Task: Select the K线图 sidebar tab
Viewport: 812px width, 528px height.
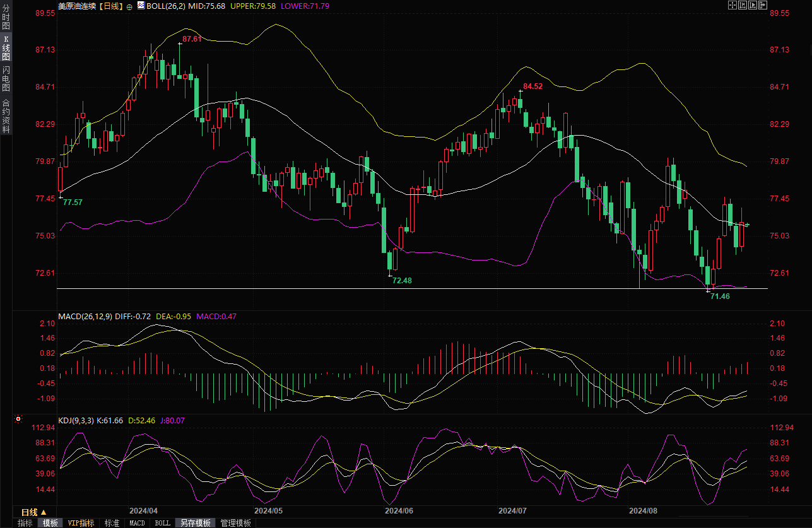Action: click(x=6, y=48)
